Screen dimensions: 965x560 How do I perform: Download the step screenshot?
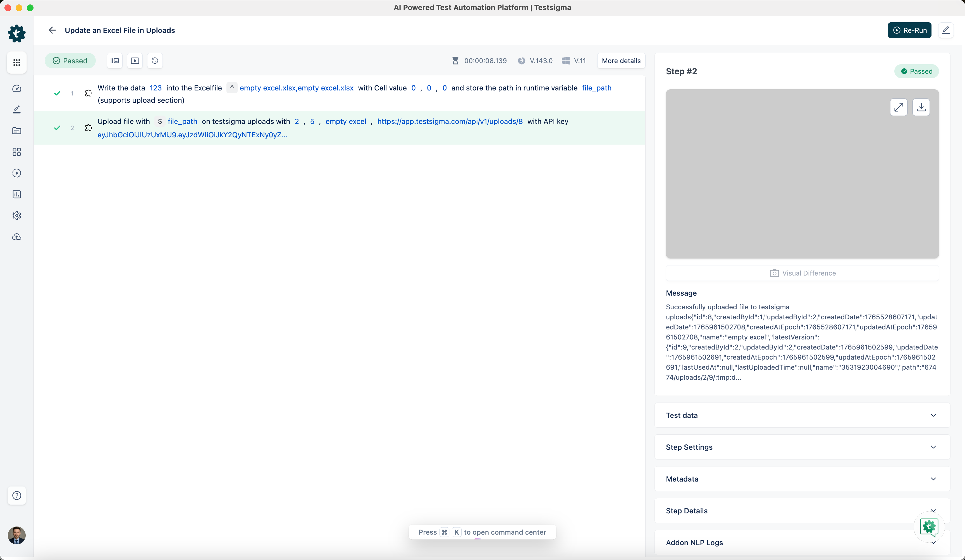(x=921, y=107)
